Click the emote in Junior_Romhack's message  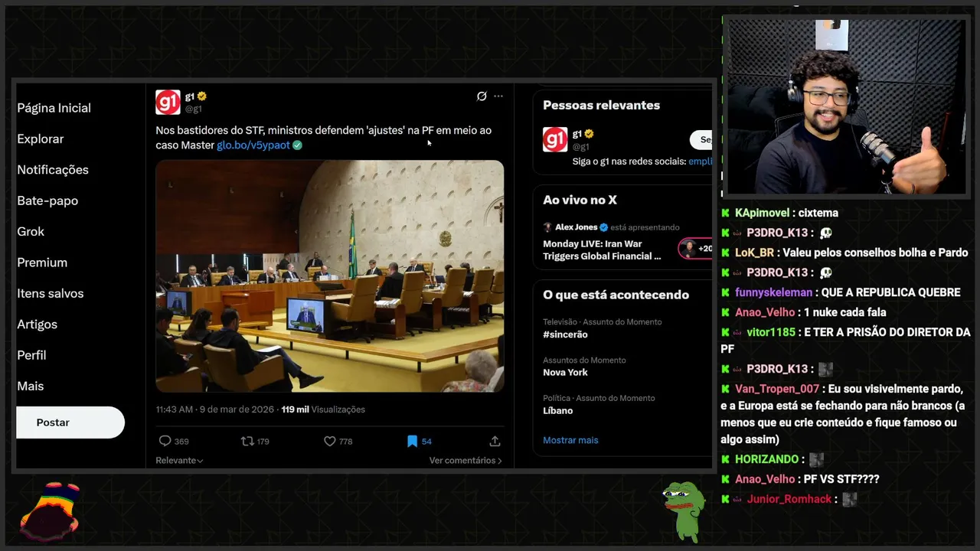(x=849, y=499)
